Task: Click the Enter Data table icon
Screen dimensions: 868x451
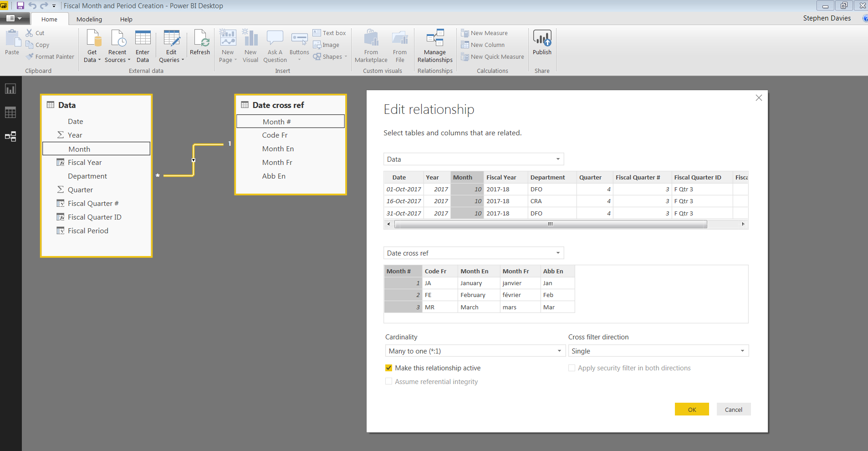Action: click(x=143, y=38)
